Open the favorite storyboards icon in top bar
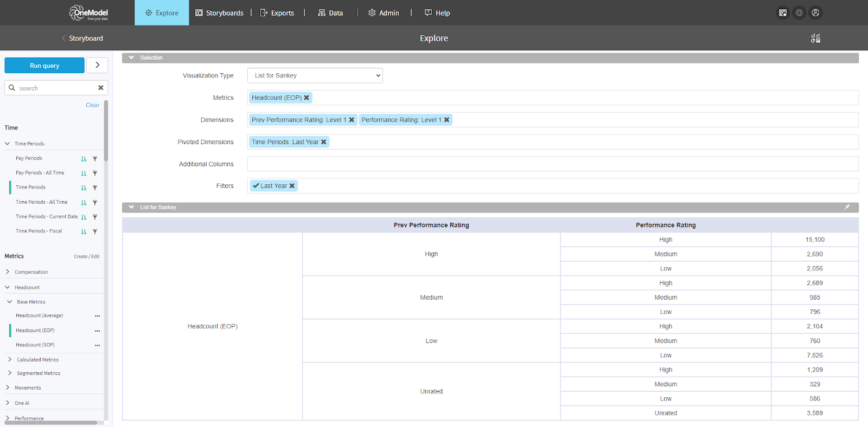The width and height of the screenshot is (868, 427). (783, 12)
